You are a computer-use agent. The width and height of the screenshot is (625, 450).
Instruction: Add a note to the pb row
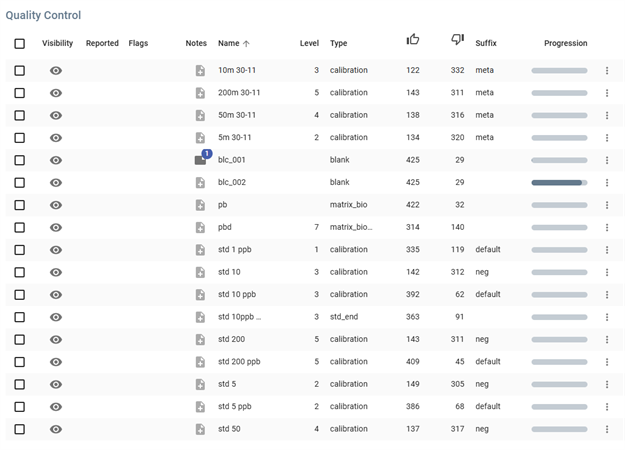(x=200, y=205)
